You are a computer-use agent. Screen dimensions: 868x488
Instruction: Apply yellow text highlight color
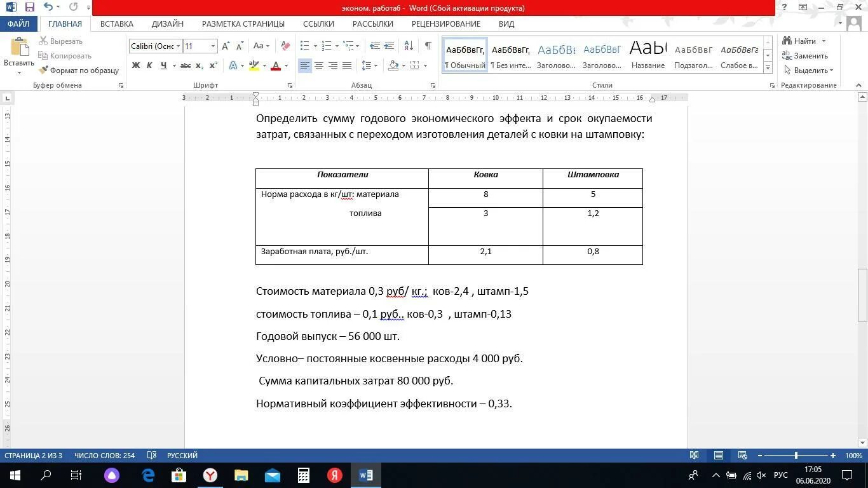(254, 65)
